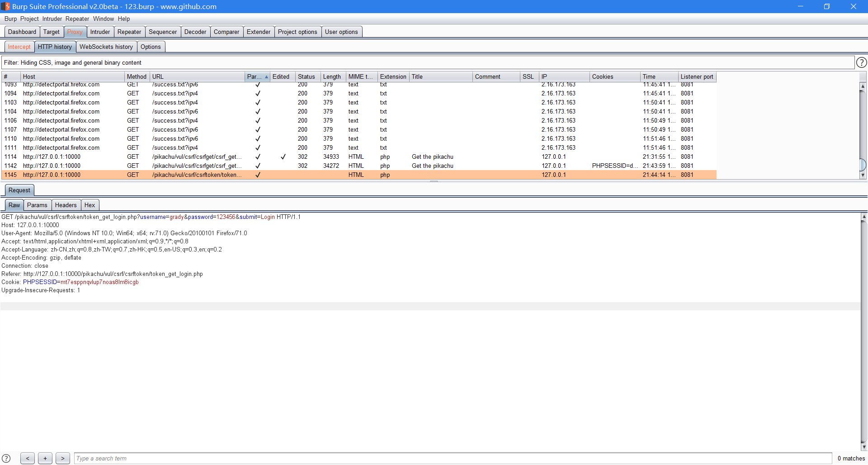This screenshot has width=868, height=465.
Task: Sort history by URL column header
Action: (x=197, y=76)
